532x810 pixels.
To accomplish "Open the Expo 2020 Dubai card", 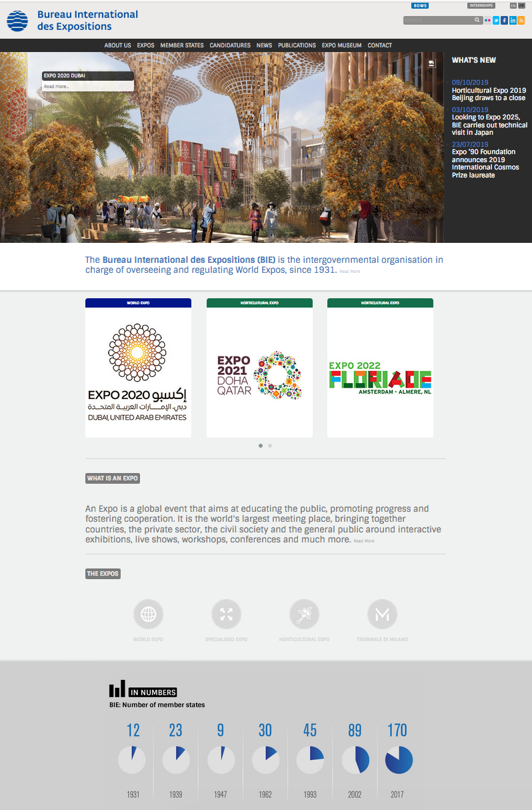I will [138, 368].
